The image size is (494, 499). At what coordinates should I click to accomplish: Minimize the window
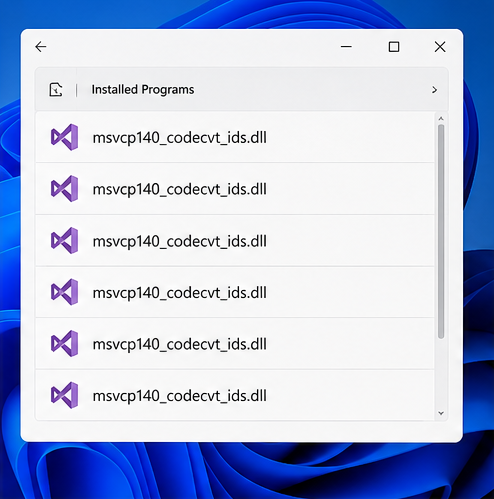[x=346, y=47]
